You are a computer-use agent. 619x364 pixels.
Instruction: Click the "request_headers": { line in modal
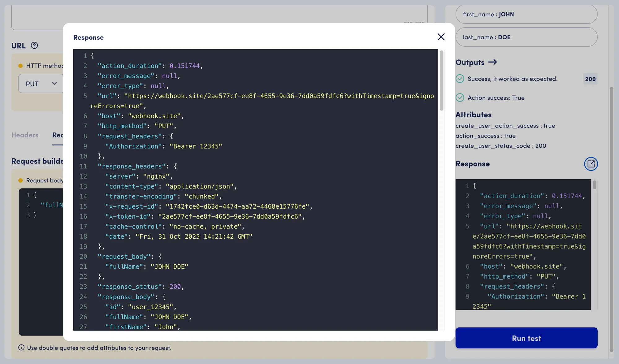pyautogui.click(x=135, y=136)
